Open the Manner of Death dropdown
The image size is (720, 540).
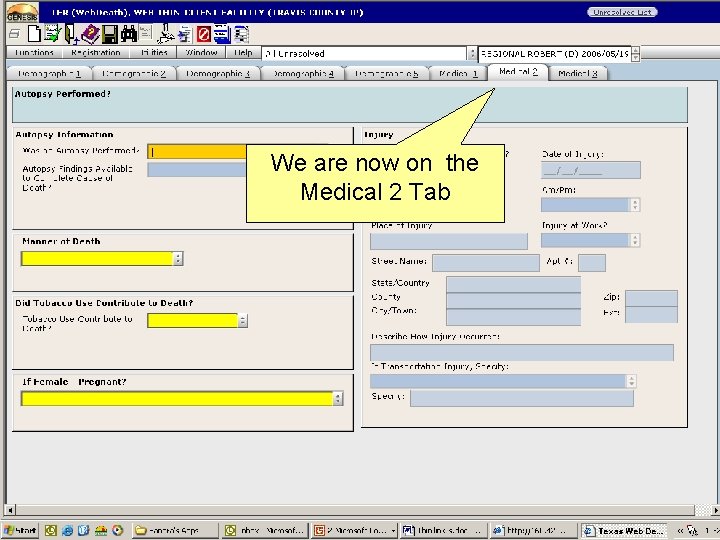[178, 259]
